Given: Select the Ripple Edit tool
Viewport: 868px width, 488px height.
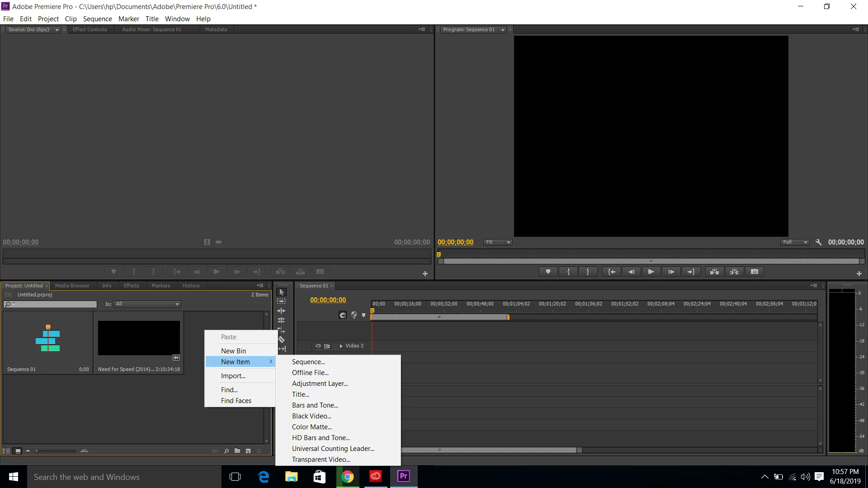Looking at the screenshot, I should [x=281, y=311].
